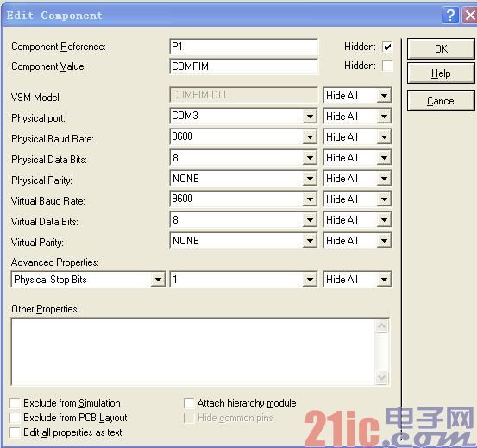Tick Edit all properties as text
The width and height of the screenshot is (477, 448).
(x=15, y=432)
